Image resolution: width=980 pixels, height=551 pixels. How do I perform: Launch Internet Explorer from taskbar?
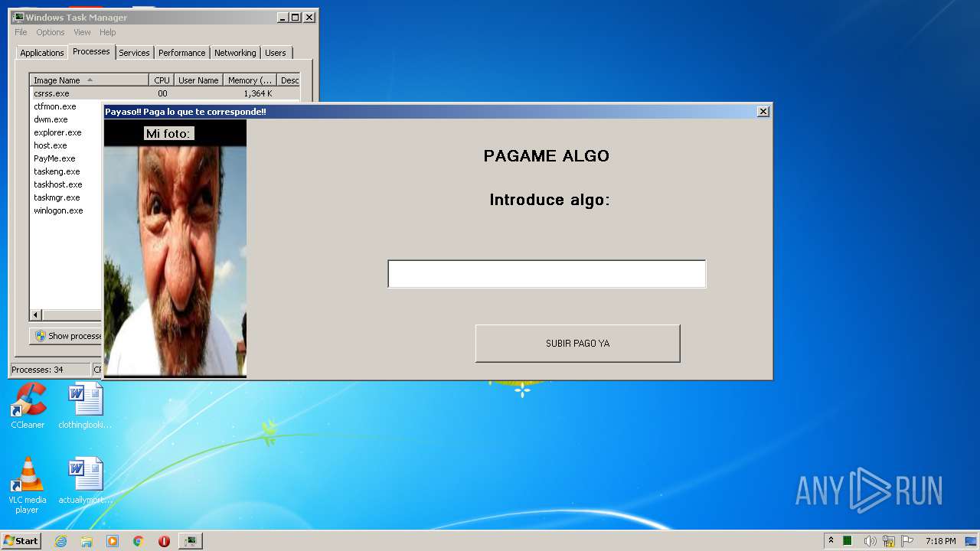(x=60, y=541)
